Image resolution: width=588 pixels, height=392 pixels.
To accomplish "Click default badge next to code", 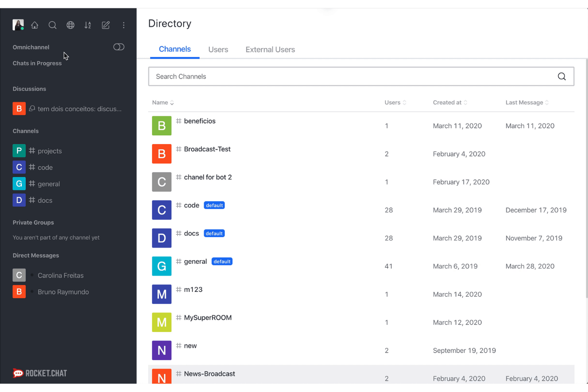I will [214, 205].
